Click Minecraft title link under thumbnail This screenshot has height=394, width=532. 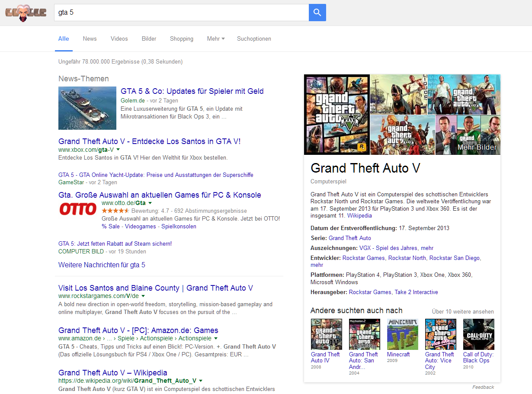[x=398, y=354]
